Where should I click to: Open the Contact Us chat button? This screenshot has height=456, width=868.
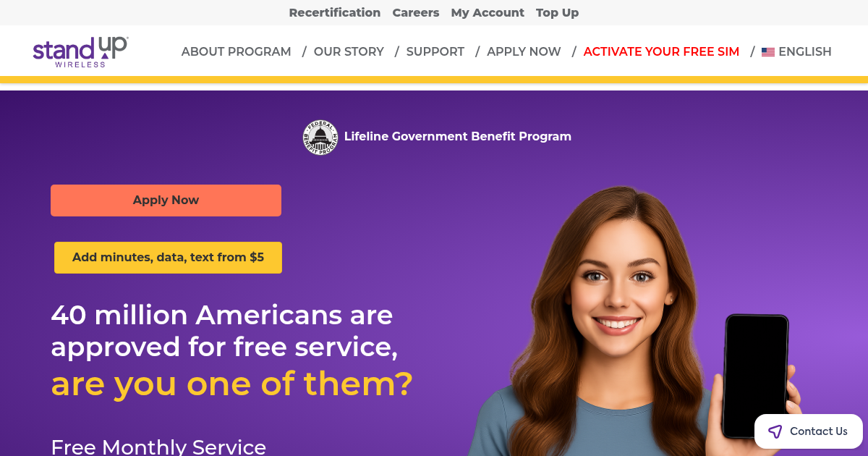[809, 431]
